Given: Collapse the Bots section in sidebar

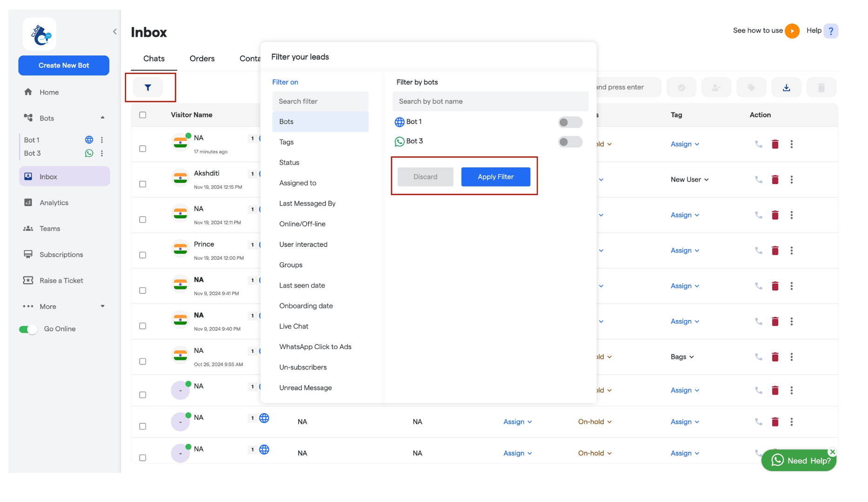Looking at the screenshot, I should tap(102, 118).
